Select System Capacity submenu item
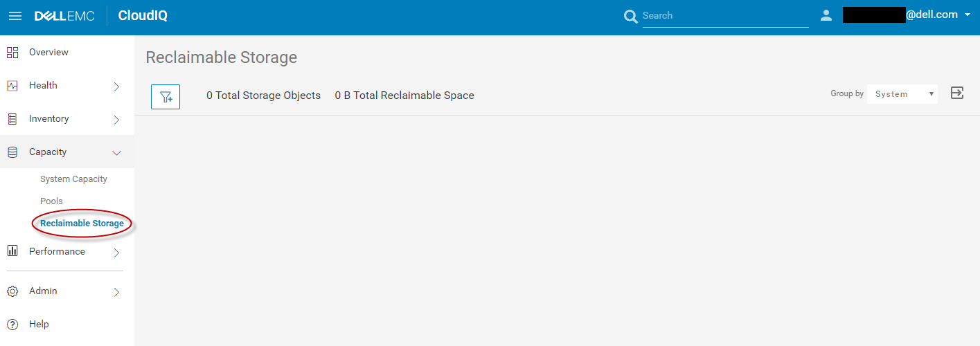980x346 pixels. (x=73, y=179)
